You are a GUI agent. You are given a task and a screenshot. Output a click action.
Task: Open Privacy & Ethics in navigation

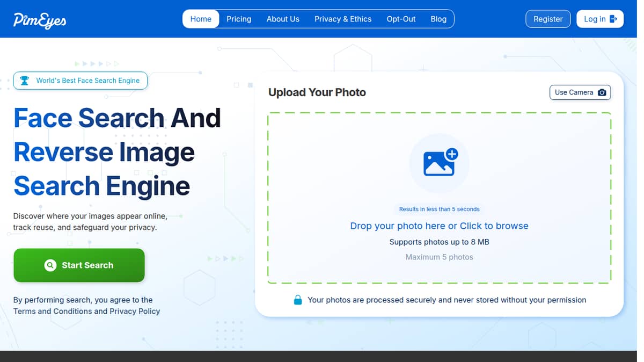coord(343,19)
